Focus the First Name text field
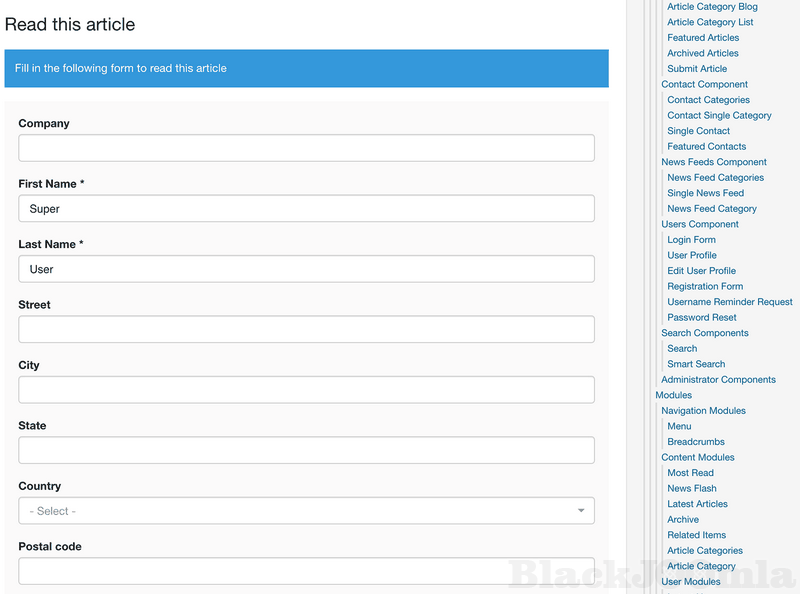 click(x=306, y=209)
